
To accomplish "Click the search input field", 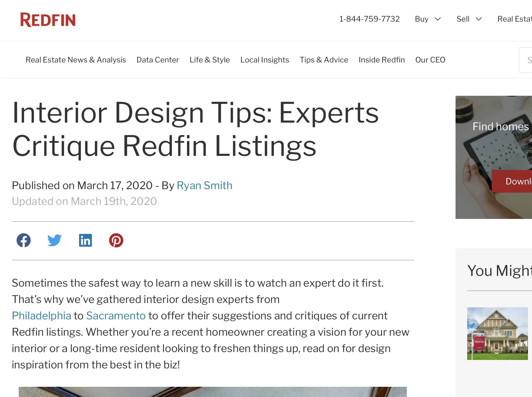I will [x=526, y=60].
